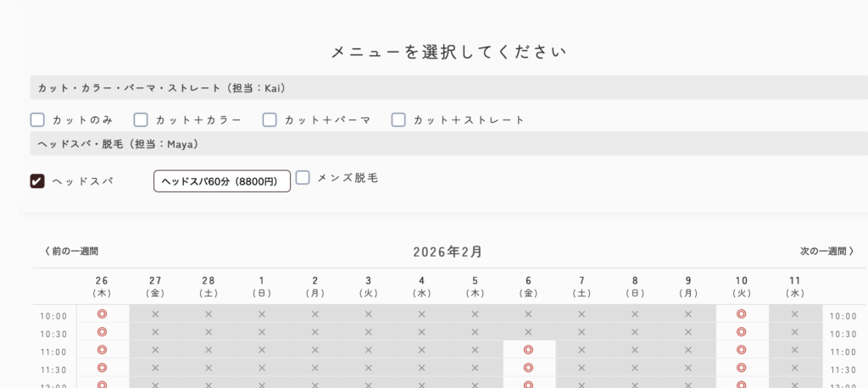The height and width of the screenshot is (388, 868).
Task: Uncheck the ヘッドスパ checkbox
Action: [37, 180]
